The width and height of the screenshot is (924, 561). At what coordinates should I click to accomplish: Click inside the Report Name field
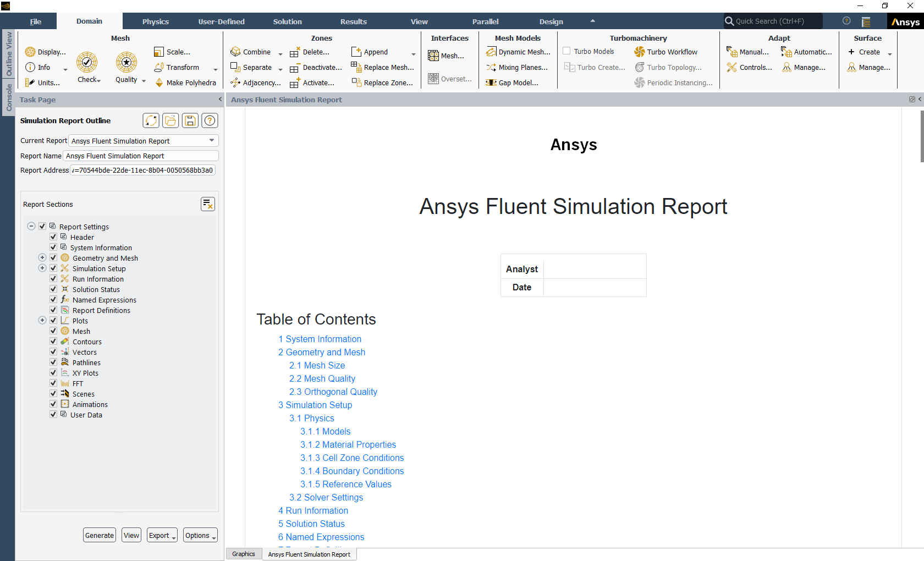coord(140,156)
